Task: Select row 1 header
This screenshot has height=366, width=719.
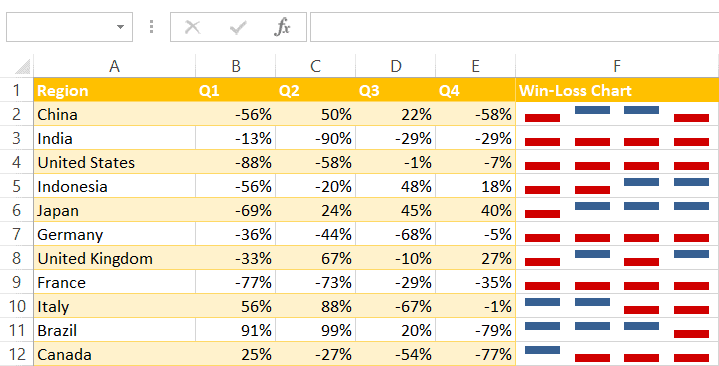Action: pyautogui.click(x=17, y=90)
